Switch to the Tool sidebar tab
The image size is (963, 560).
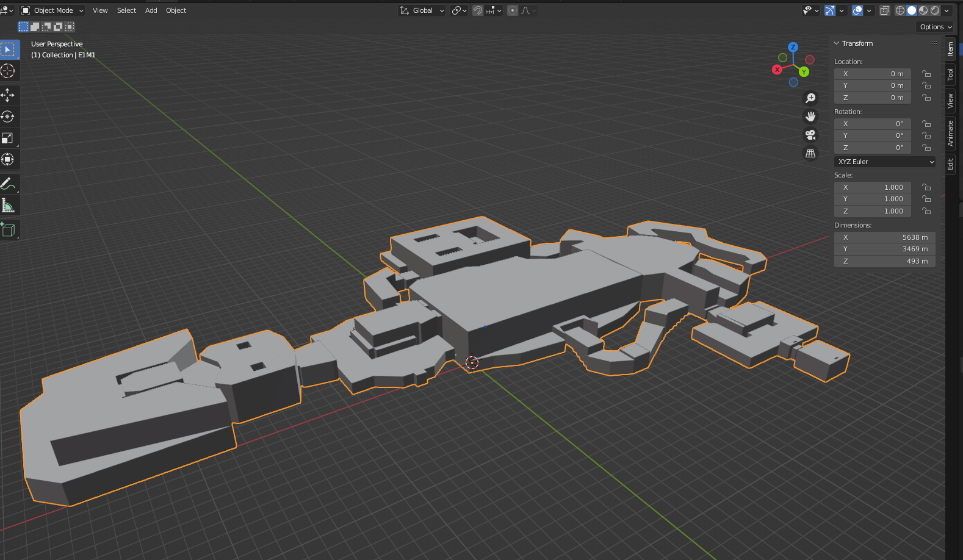tap(950, 74)
